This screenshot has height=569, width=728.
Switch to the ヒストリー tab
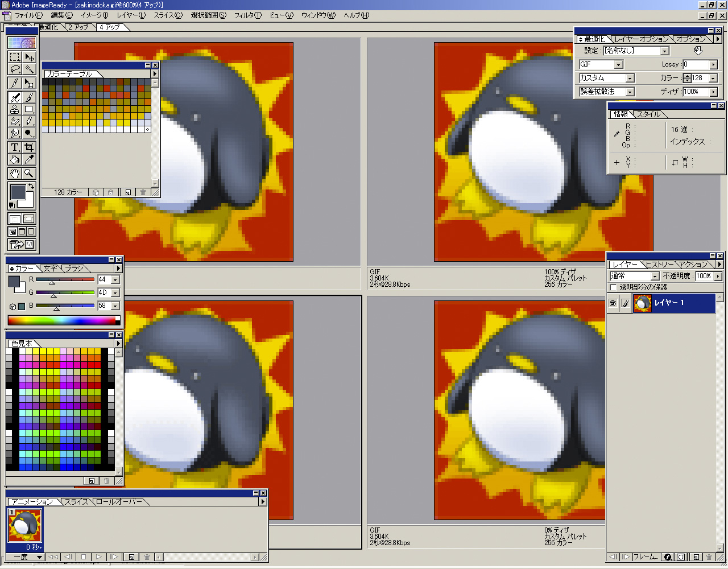(x=660, y=265)
